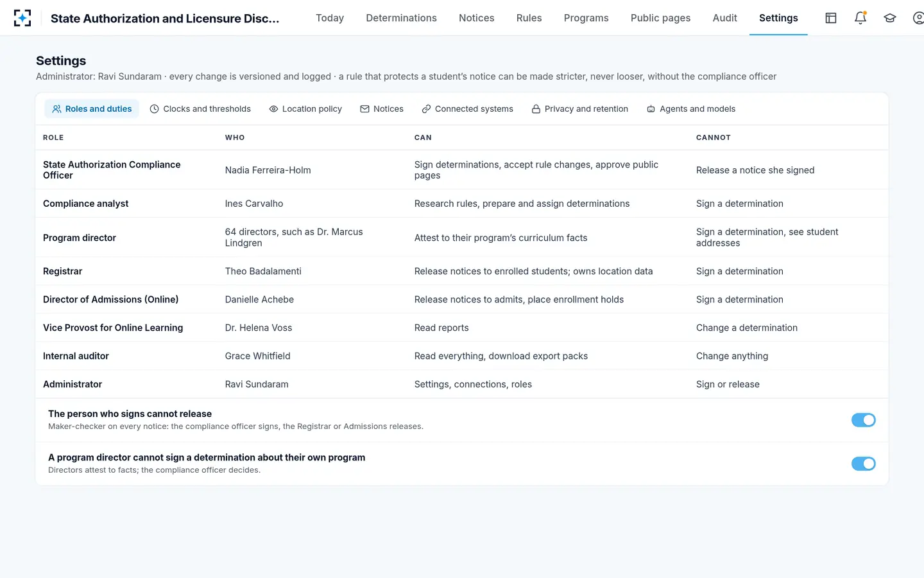Toggle the program director cannot sign rule
The width and height of the screenshot is (924, 578).
864,464
